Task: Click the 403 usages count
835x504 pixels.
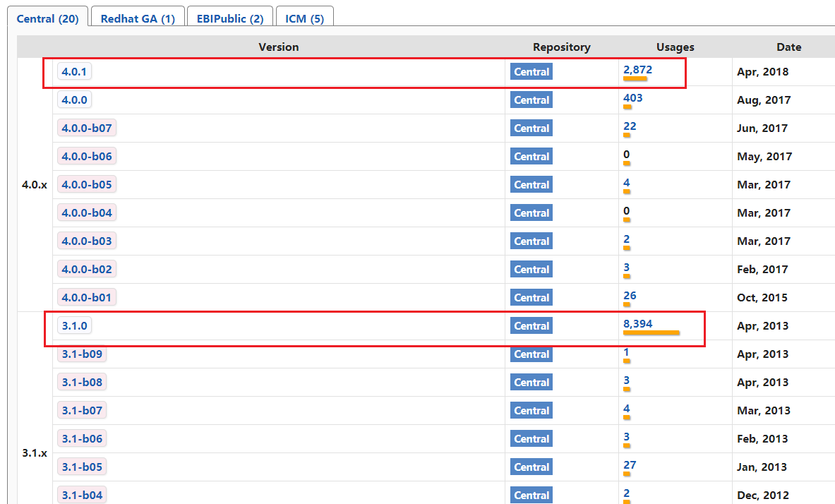Action: pyautogui.click(x=632, y=97)
